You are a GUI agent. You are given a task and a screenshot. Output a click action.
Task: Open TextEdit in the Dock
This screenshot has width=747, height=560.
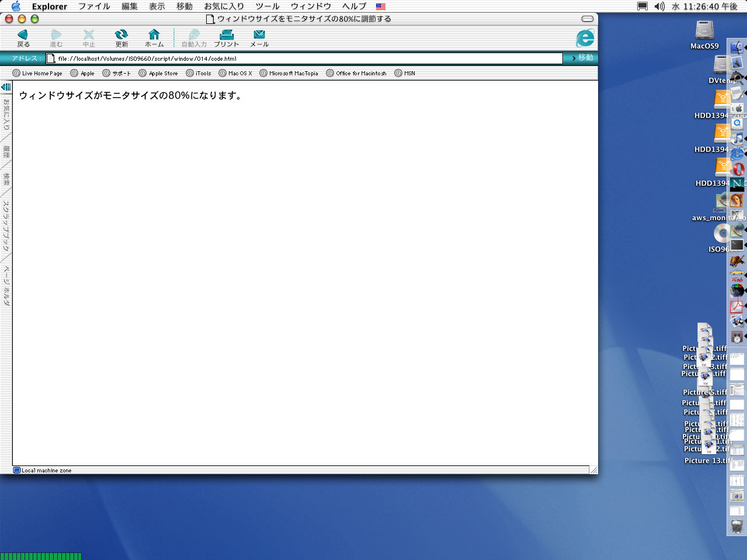pyautogui.click(x=737, y=93)
